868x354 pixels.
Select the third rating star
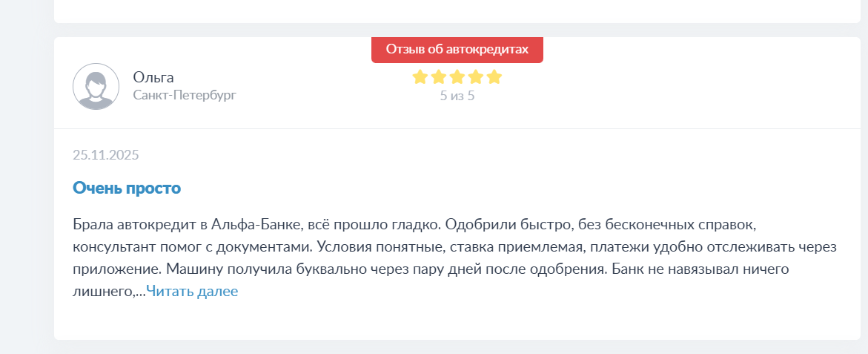457,77
